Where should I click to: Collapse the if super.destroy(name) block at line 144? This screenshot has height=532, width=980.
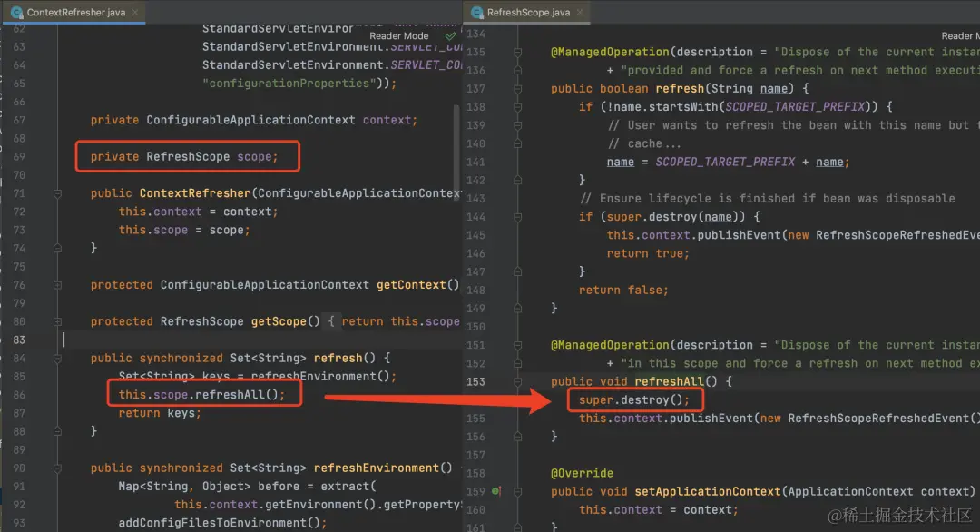517,217
